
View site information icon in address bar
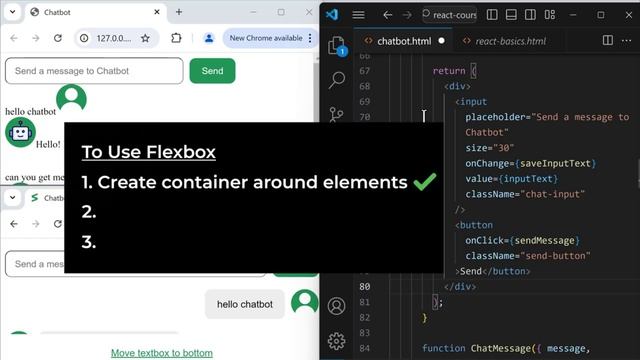[84, 38]
